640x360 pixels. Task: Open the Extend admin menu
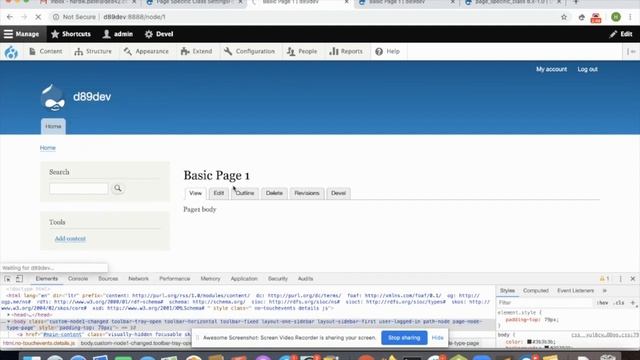click(x=197, y=51)
